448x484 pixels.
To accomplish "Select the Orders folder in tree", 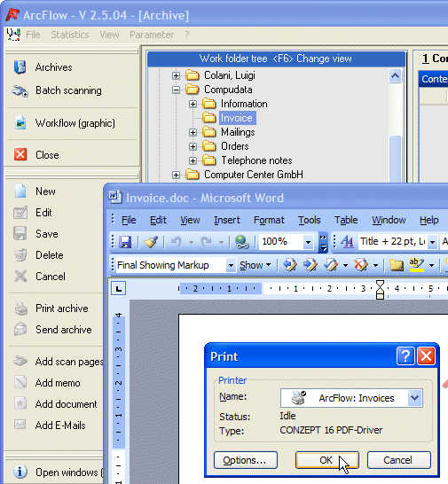I will tap(234, 146).
